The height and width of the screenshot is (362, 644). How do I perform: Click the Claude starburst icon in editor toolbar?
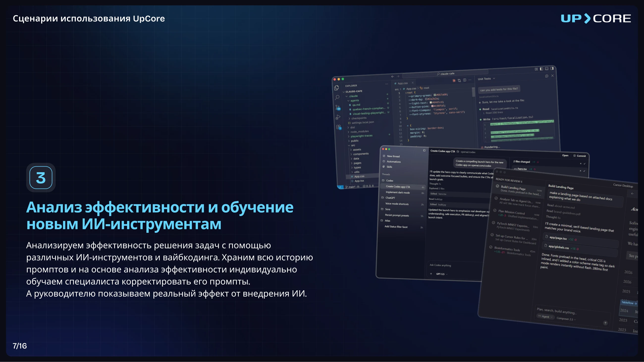point(454,80)
